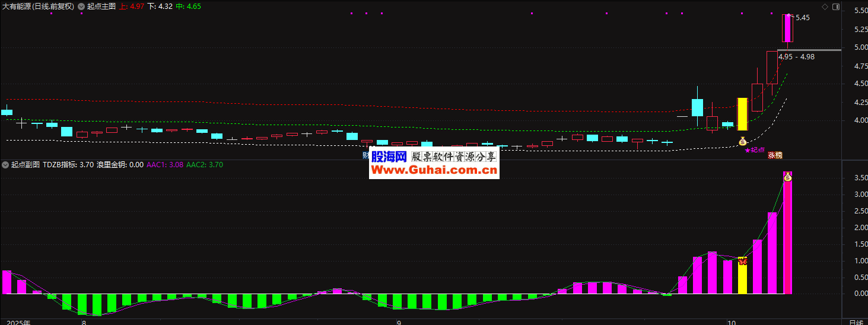Viewport: 868px width, 325px height.
Task: Click the money bag icon atop the tallest indicator bar
Action: tap(787, 177)
